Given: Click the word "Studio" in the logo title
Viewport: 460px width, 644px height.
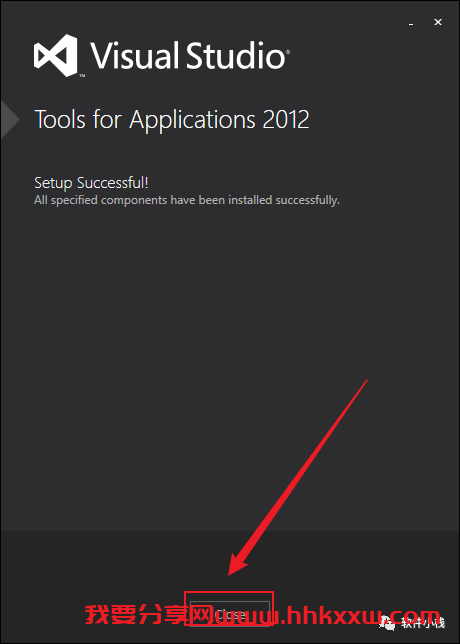Looking at the screenshot, I should [235, 56].
